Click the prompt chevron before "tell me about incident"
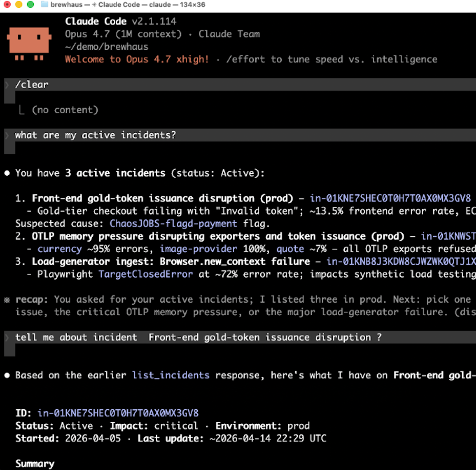476x470 pixels. click(x=7, y=337)
